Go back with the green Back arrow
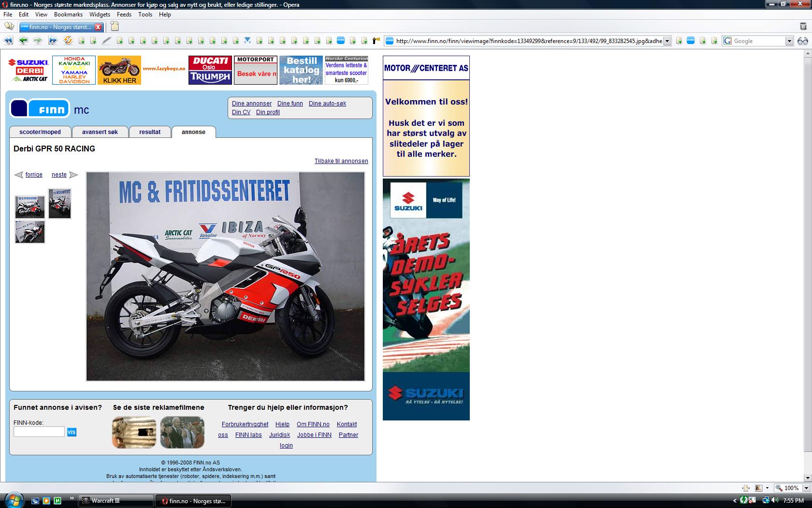This screenshot has height=508, width=812. click(23, 41)
